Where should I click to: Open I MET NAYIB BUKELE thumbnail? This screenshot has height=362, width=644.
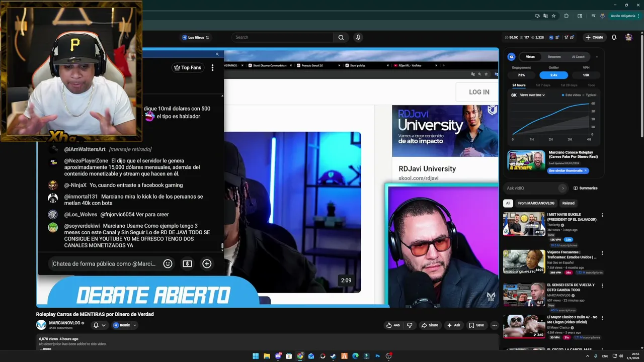[x=524, y=224]
